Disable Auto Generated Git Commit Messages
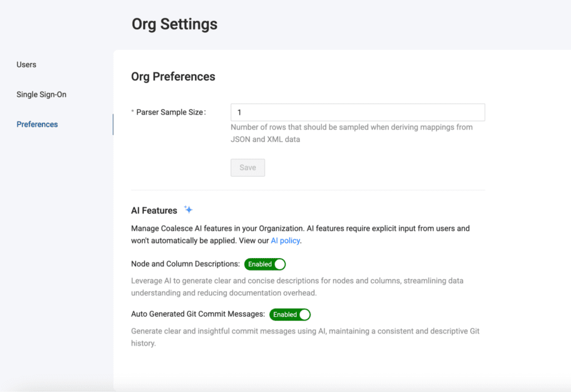This screenshot has height=392, width=571. coord(290,314)
